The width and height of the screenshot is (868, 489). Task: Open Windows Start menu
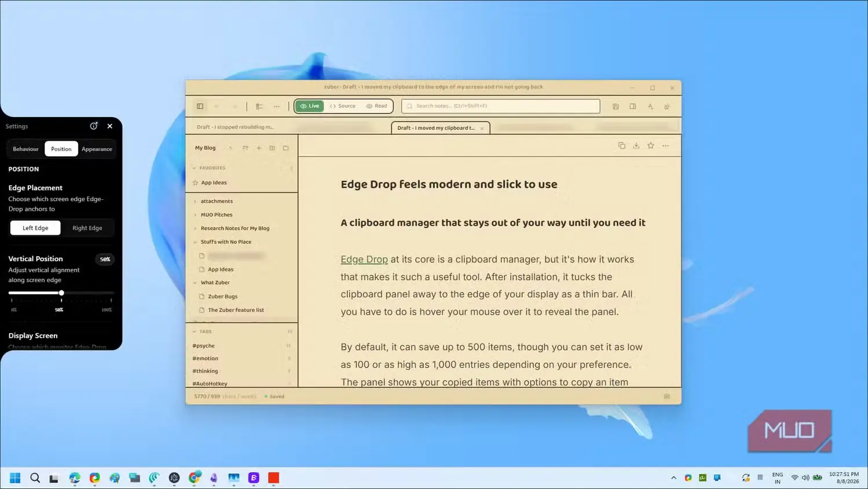pyautogui.click(x=15, y=477)
